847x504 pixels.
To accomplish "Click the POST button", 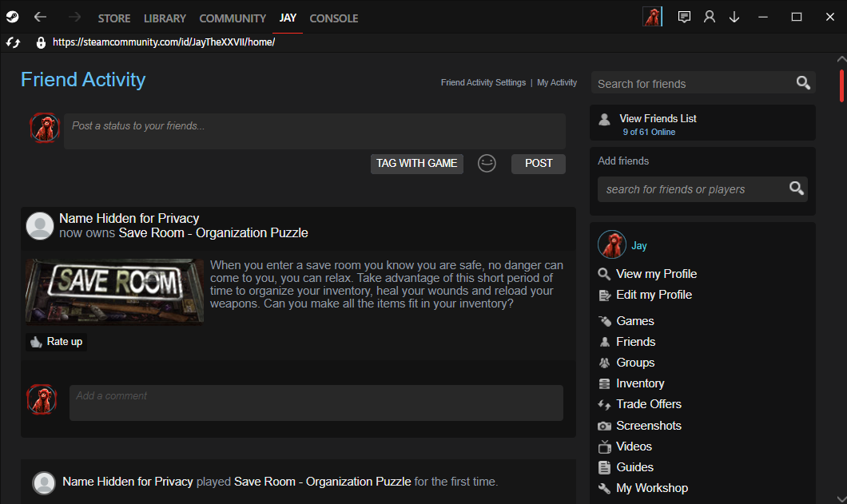I will (539, 164).
